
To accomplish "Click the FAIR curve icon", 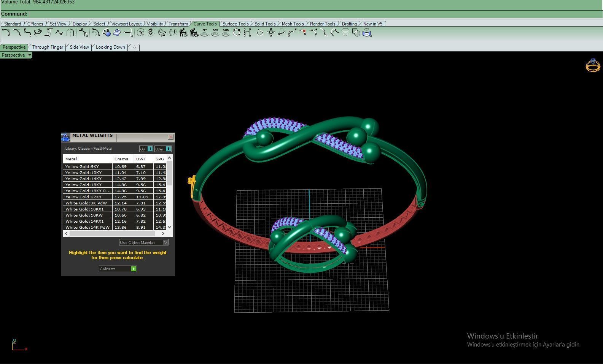I will (226, 33).
